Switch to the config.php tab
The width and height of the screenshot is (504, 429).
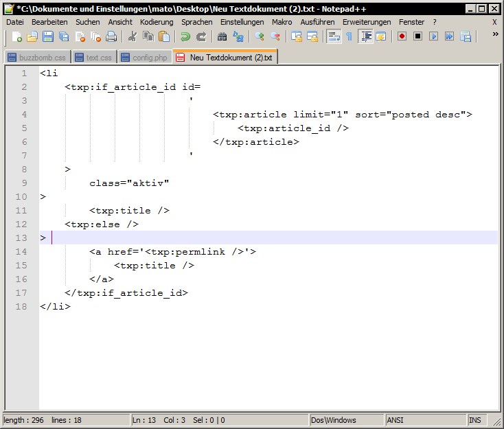click(145, 58)
